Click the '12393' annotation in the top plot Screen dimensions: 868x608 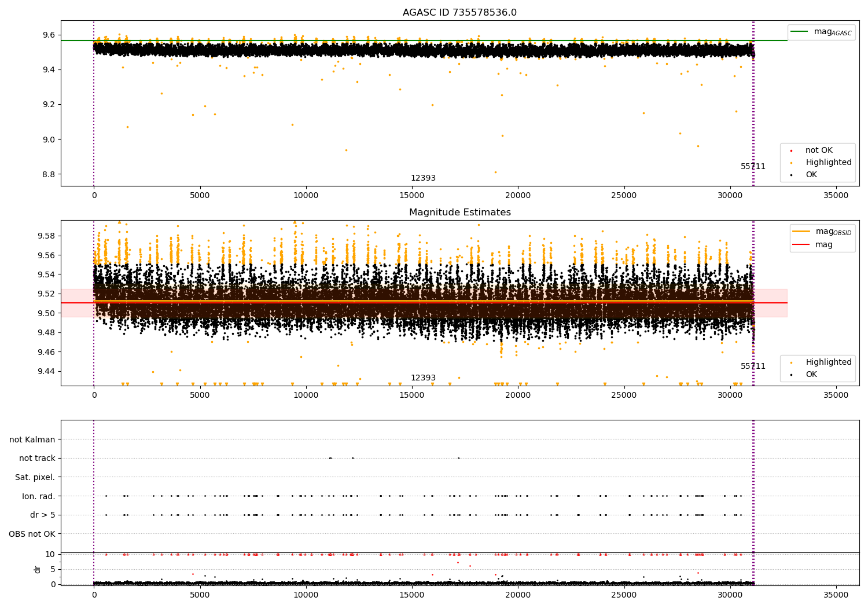click(x=423, y=178)
